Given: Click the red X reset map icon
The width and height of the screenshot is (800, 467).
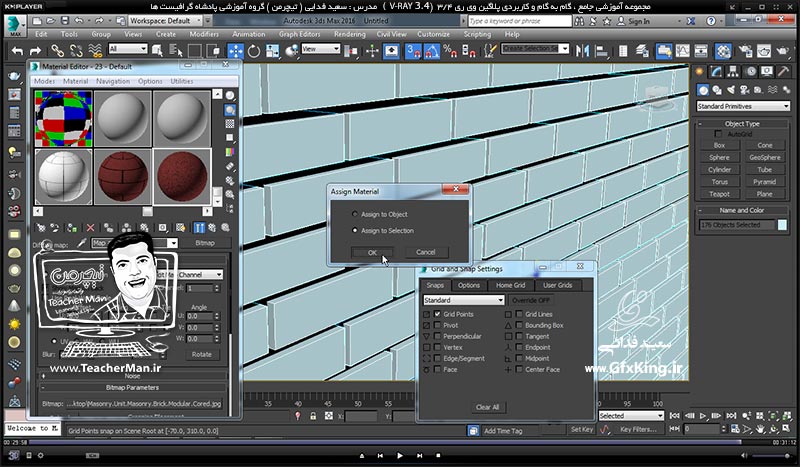Looking at the screenshot, I should [90, 228].
